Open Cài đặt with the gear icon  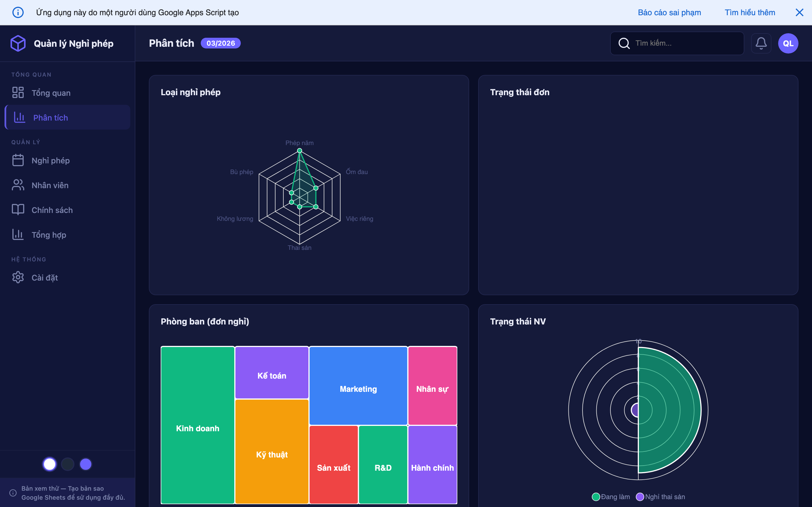click(x=18, y=277)
